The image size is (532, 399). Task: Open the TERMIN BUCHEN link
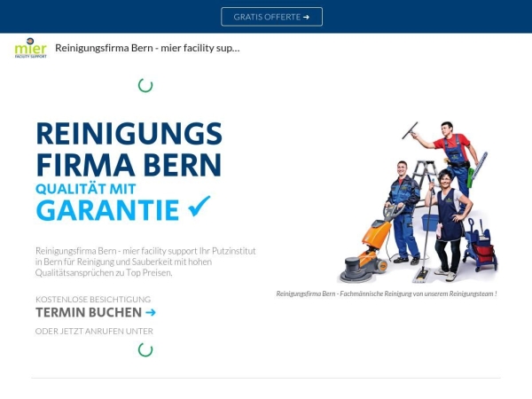click(x=89, y=312)
